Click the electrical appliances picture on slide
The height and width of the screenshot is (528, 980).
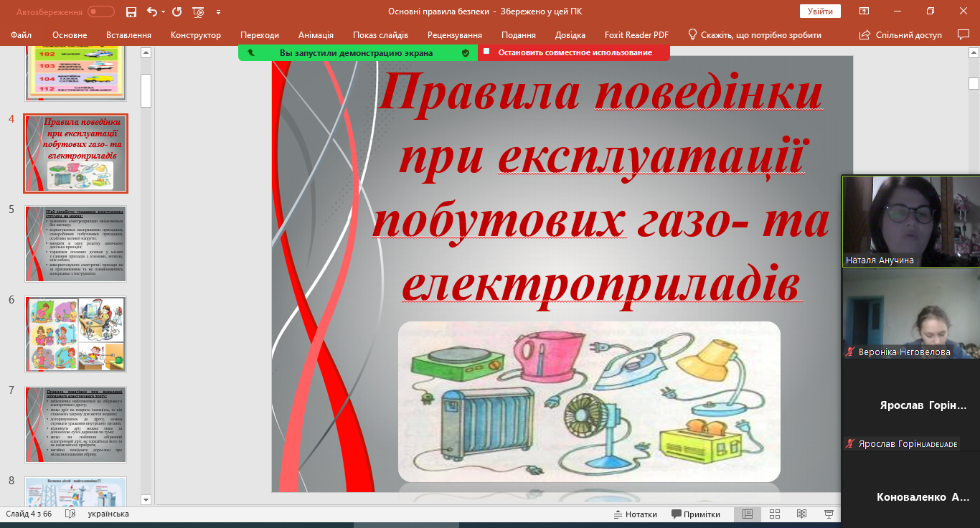[x=589, y=402]
